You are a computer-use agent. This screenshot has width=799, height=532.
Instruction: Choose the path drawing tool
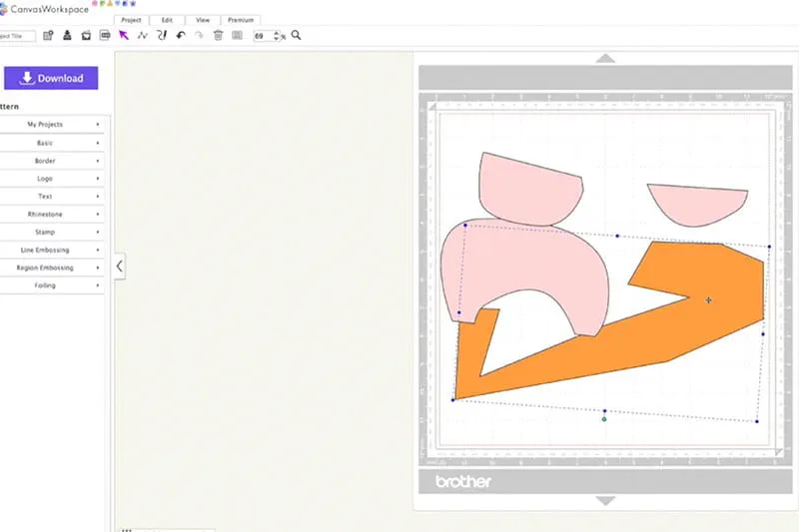(x=143, y=35)
